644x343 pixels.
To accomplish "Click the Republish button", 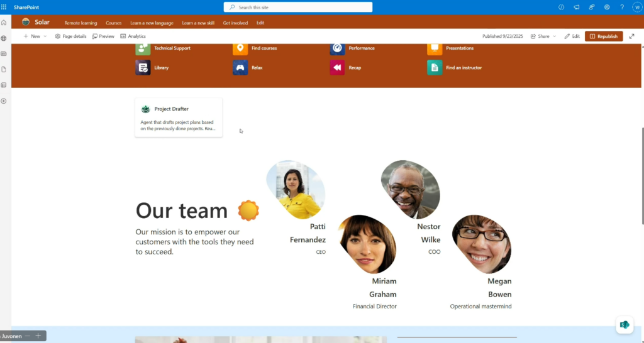I will click(604, 36).
